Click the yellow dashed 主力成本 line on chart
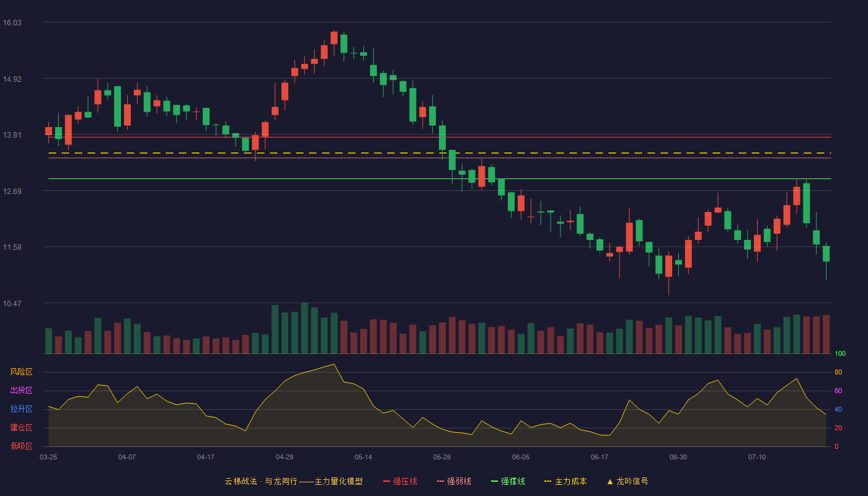 pyautogui.click(x=439, y=153)
